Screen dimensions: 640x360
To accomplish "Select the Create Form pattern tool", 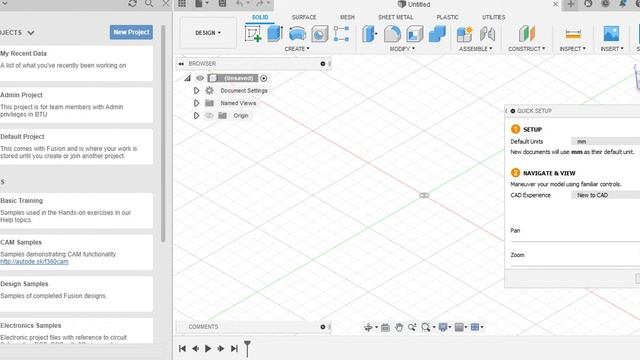I will coord(341,34).
